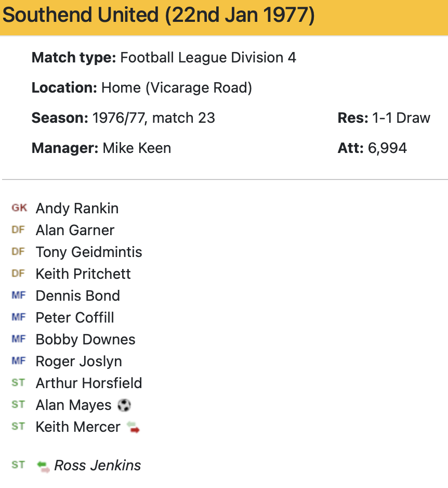Open Keith Pritchett's profile

83,274
